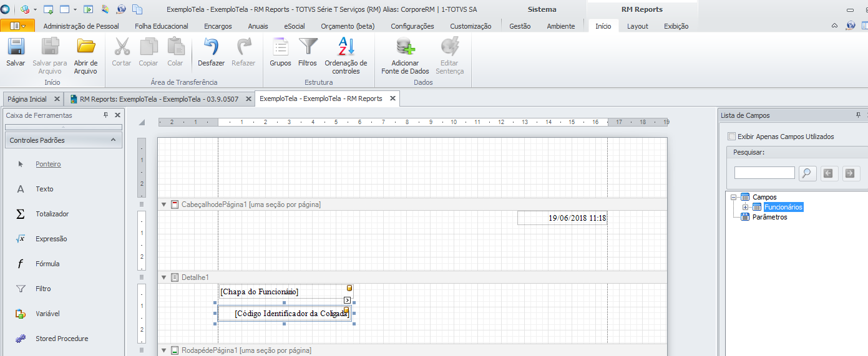Switch to RM Reports 03.9.0507 document tab
868x356 pixels.
(159, 99)
